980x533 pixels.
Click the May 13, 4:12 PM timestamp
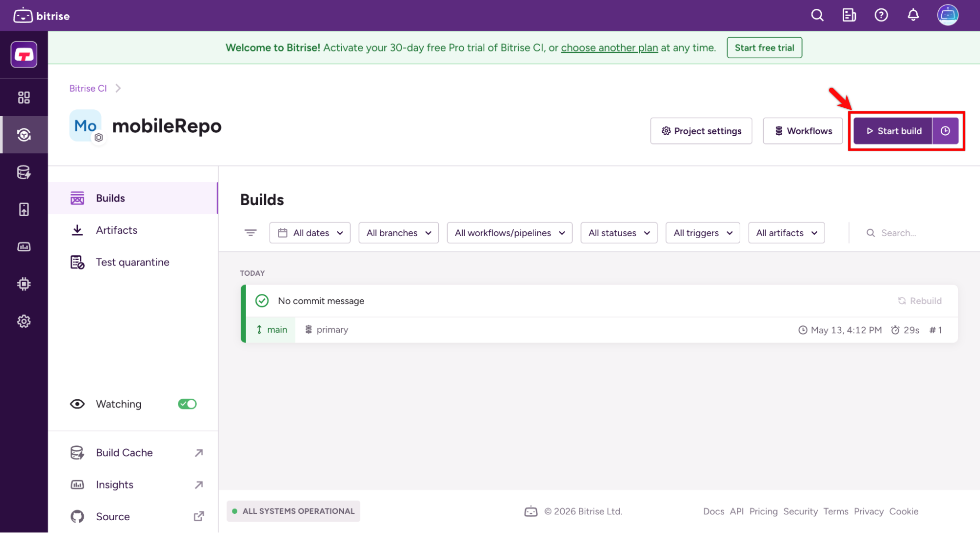[x=840, y=330]
